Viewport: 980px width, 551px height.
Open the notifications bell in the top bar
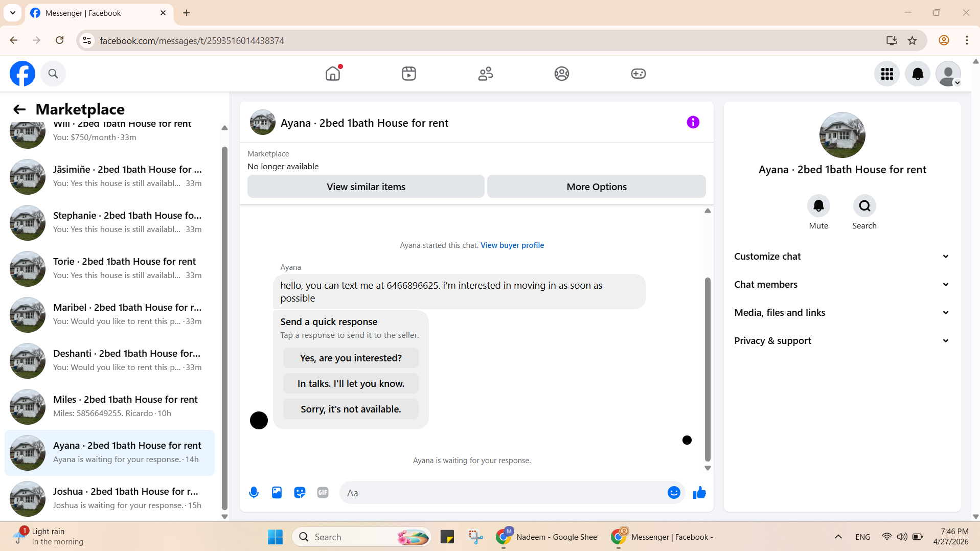918,74
